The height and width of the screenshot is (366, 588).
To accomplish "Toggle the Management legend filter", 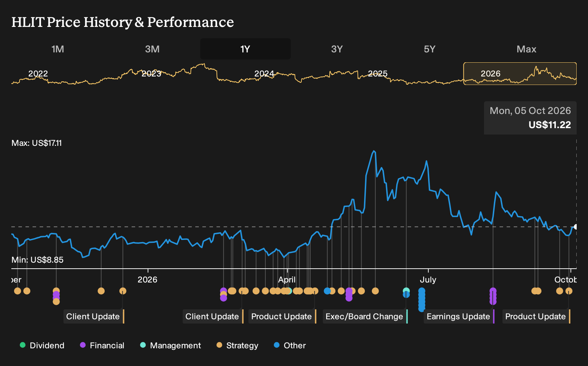I will tap(171, 345).
